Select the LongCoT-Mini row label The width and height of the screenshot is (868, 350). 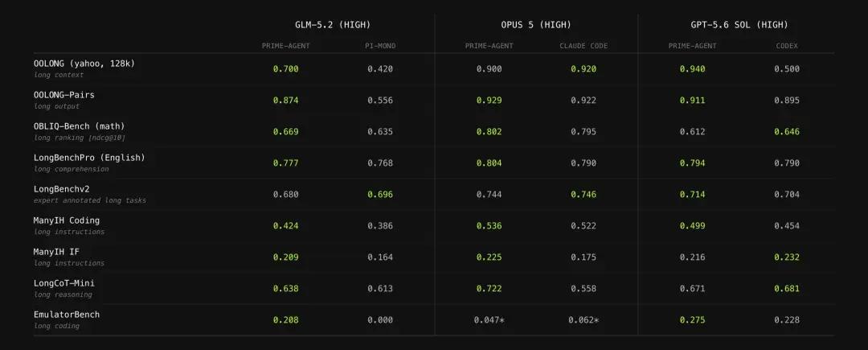[64, 283]
